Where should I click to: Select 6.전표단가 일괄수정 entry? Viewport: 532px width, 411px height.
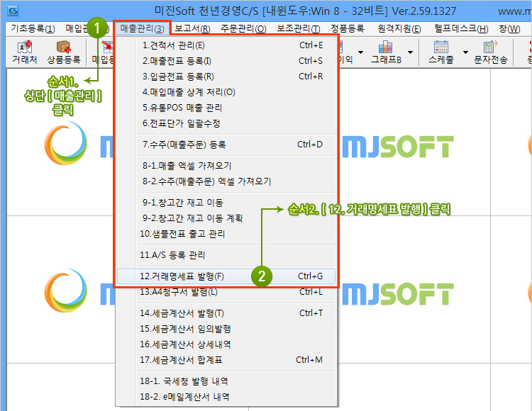point(227,123)
